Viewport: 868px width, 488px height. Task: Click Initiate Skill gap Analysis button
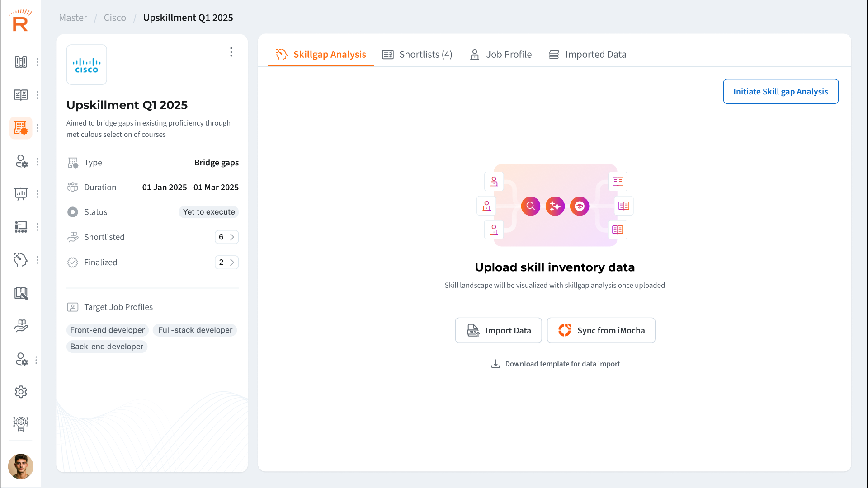click(x=780, y=91)
